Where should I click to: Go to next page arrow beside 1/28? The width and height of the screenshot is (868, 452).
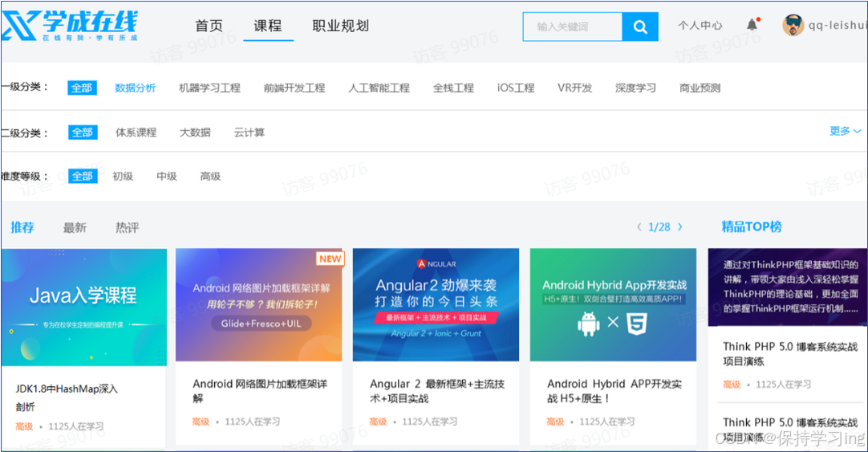tap(680, 227)
